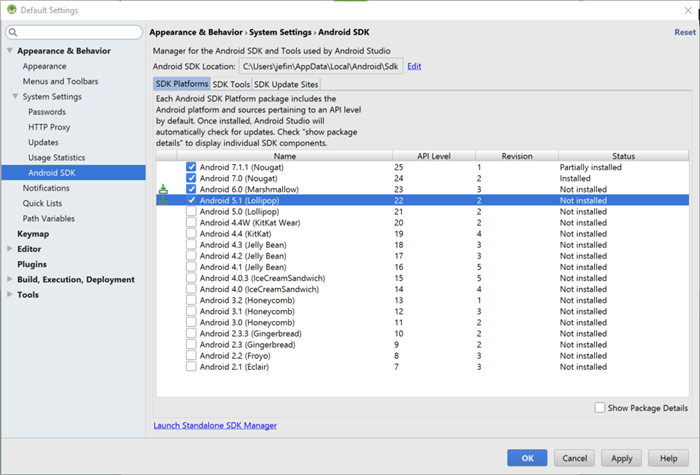Select HTTP Proxy settings
The image size is (700, 475).
click(49, 127)
